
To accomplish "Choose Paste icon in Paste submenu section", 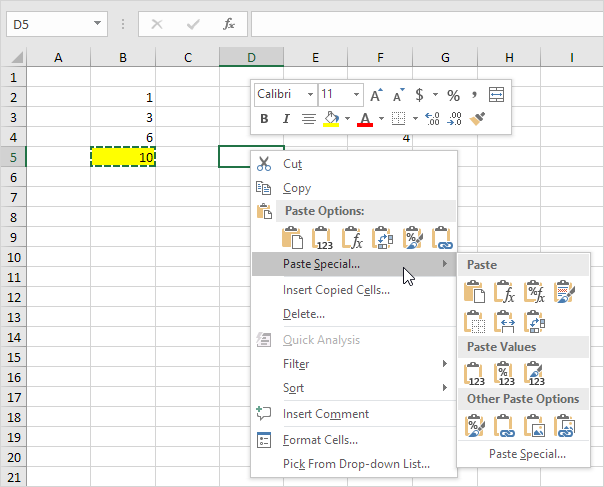I will pyautogui.click(x=474, y=292).
